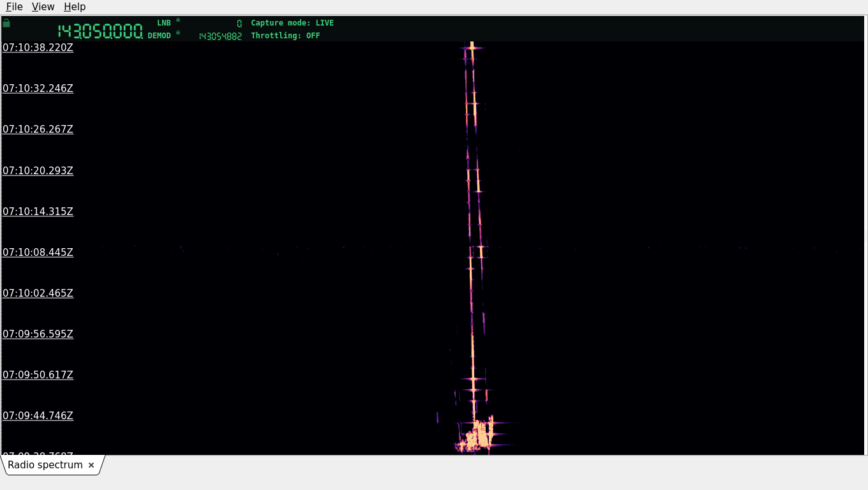Select timestamp 07:09:56.595Z in waterfall

38,334
